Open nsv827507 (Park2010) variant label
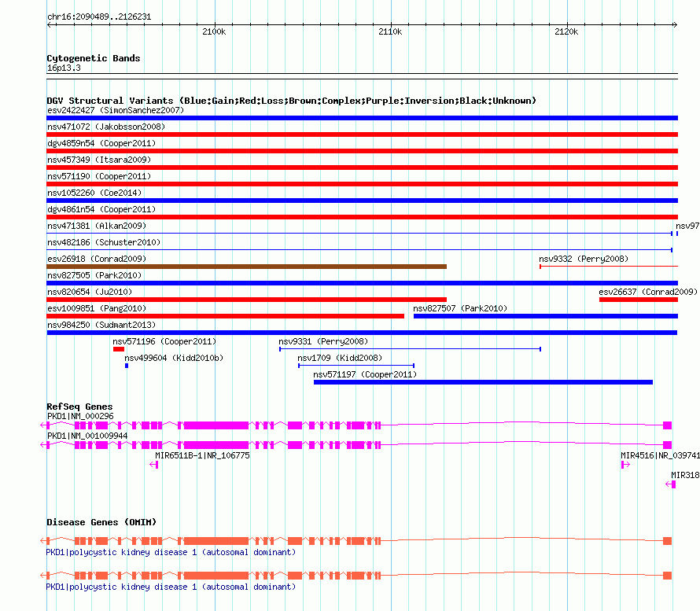This screenshot has width=700, height=611. coord(460,308)
